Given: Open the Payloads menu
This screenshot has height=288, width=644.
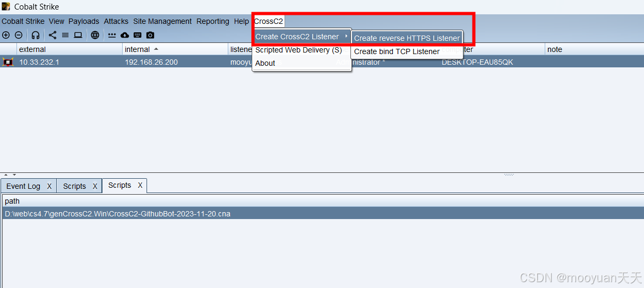Looking at the screenshot, I should pyautogui.click(x=84, y=21).
